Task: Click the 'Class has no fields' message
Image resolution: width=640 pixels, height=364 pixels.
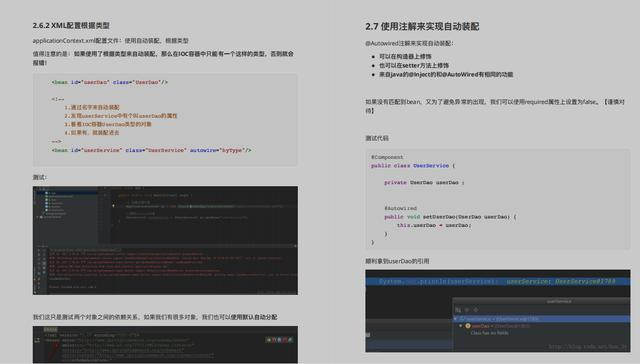Action: (x=489, y=333)
